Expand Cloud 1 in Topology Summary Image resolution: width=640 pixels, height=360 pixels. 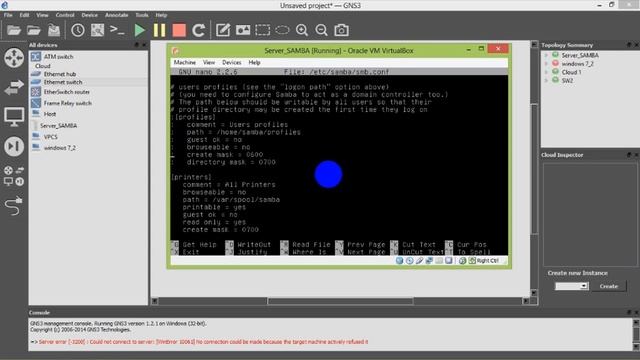point(546,72)
